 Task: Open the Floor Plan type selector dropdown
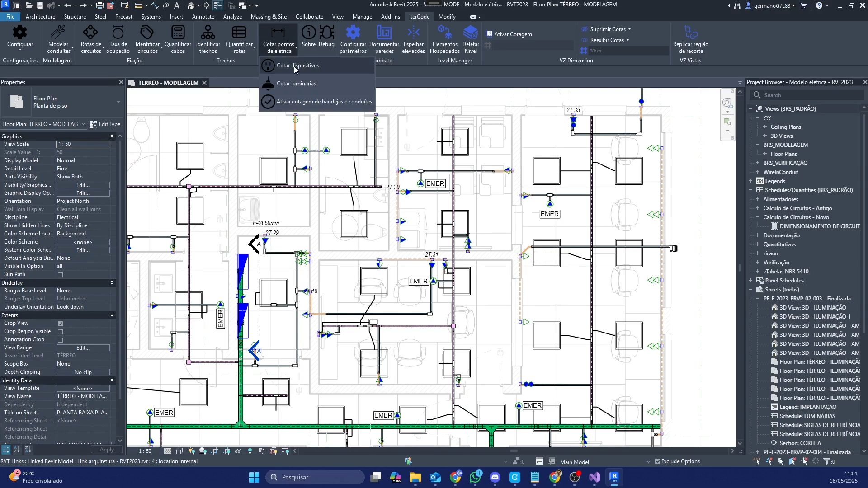(x=118, y=102)
